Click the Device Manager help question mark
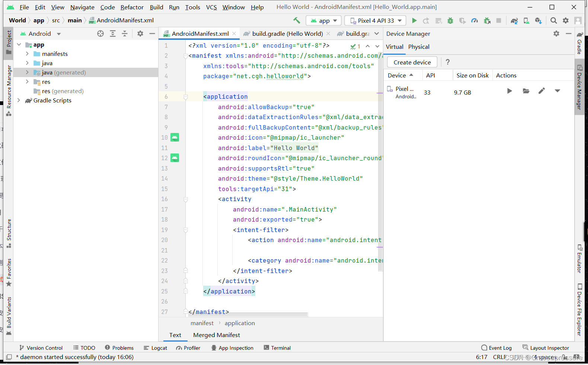The width and height of the screenshot is (588, 365). pos(448,62)
